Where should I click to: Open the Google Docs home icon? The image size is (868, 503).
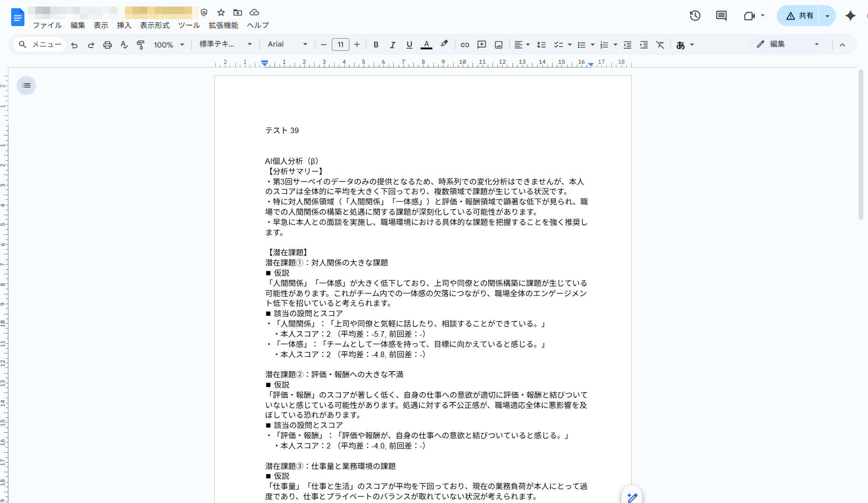tap(17, 18)
